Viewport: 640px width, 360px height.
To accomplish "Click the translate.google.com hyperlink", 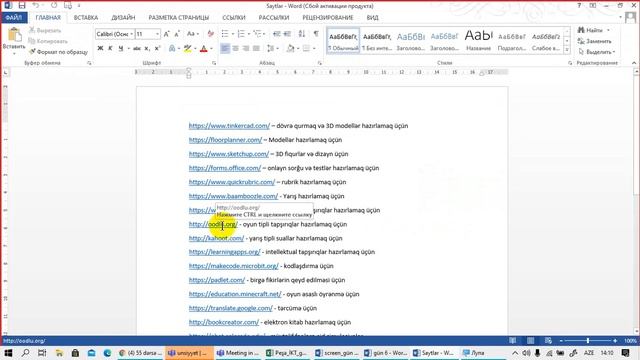I will (230, 308).
